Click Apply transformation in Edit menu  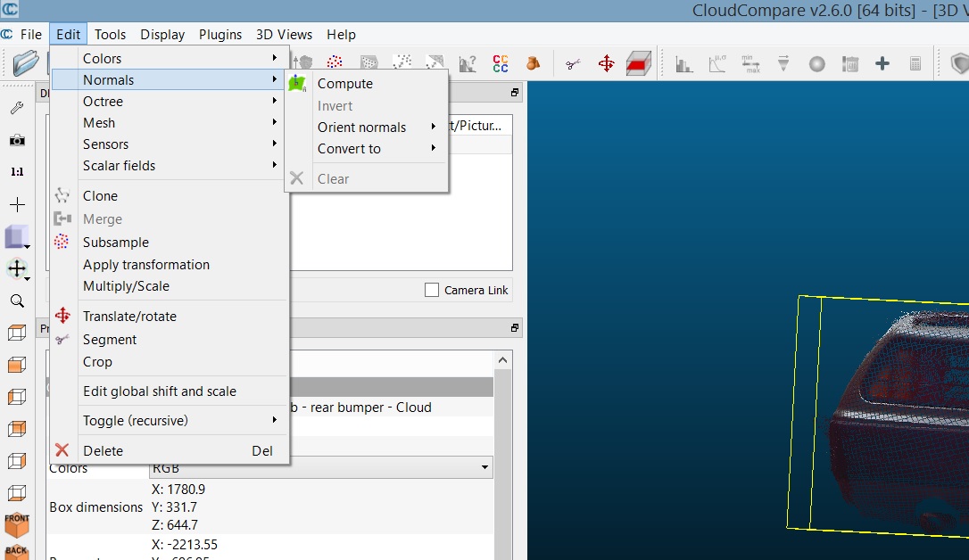click(x=146, y=265)
